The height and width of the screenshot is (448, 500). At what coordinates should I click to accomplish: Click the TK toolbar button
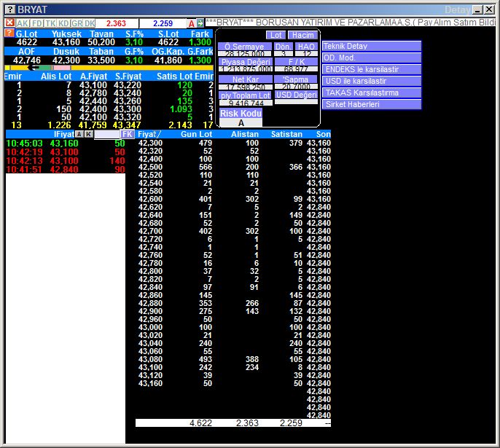(x=50, y=23)
